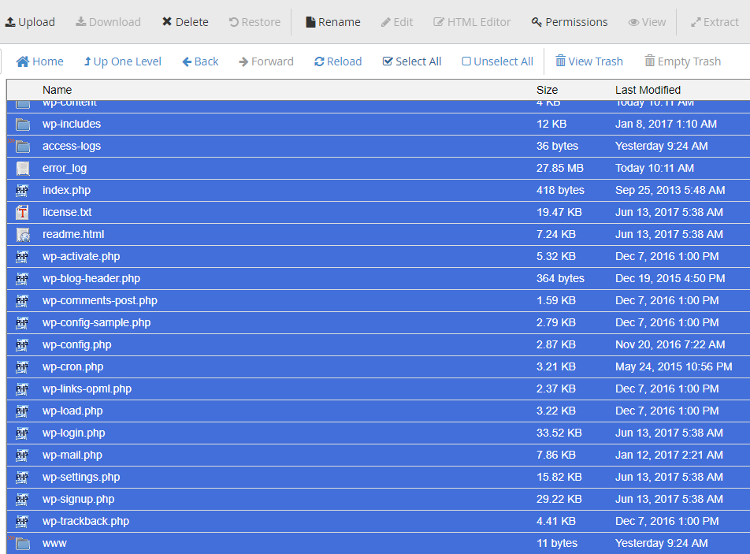
Task: Click the Jan 12, 2017 2:21 AM date
Action: click(x=669, y=455)
